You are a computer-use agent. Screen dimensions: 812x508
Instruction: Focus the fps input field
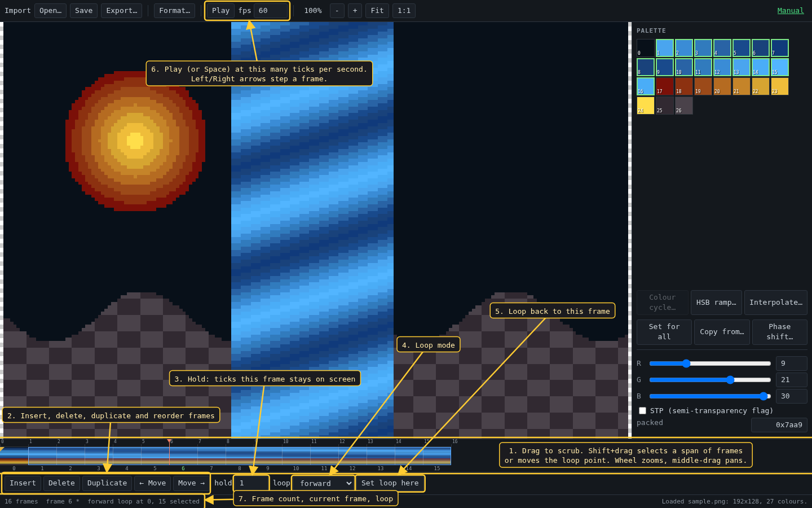click(271, 11)
